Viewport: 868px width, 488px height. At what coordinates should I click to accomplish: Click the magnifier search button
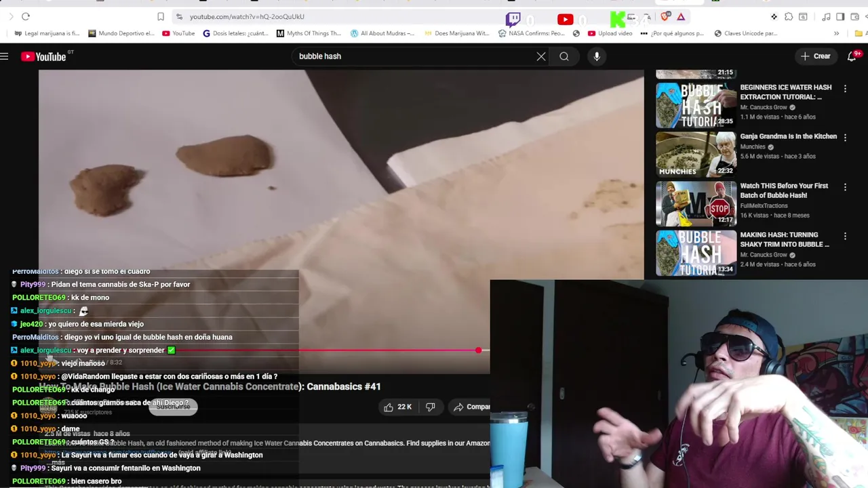[564, 56]
